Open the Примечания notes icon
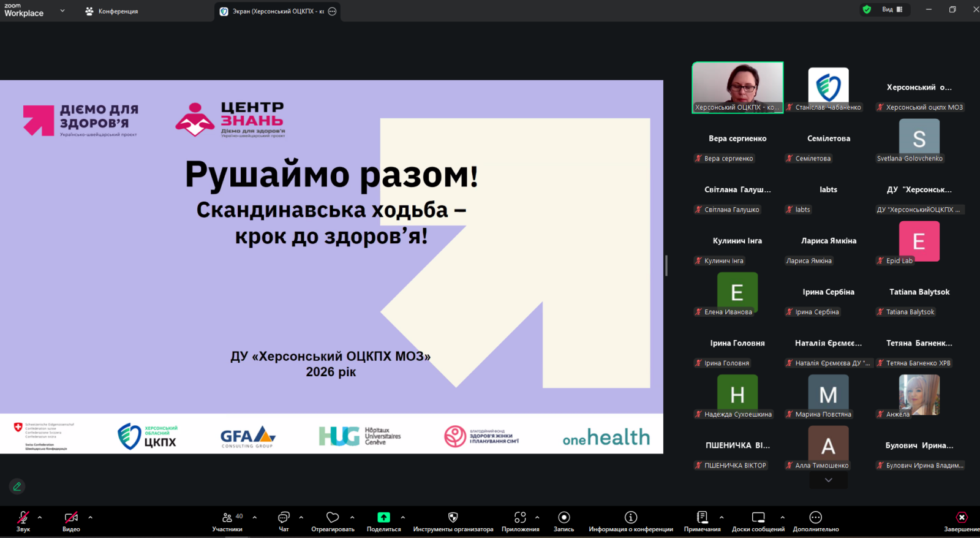The width and height of the screenshot is (980, 538). pyautogui.click(x=702, y=518)
